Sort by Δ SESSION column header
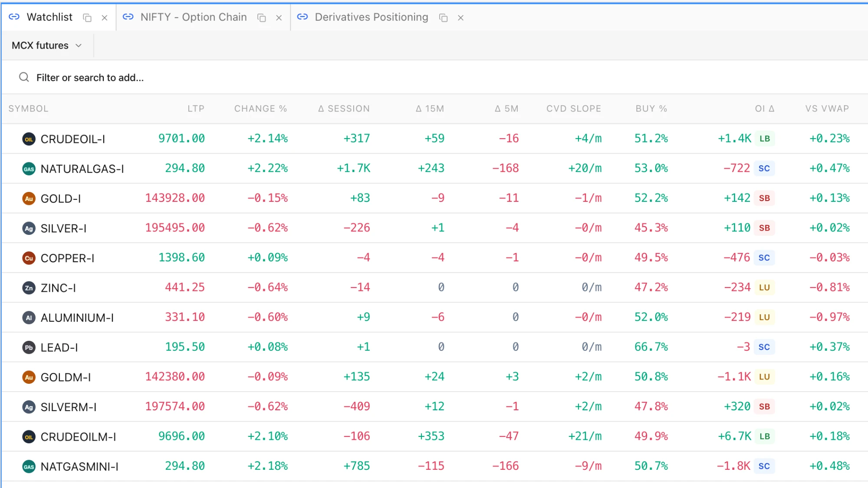The image size is (868, 488). (x=344, y=109)
